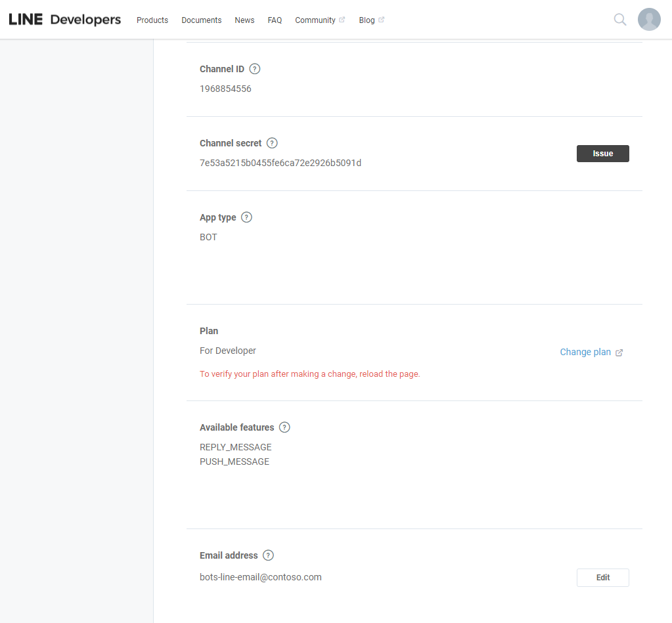This screenshot has height=623, width=672.
Task: Issue a new channel secret
Action: (x=602, y=153)
